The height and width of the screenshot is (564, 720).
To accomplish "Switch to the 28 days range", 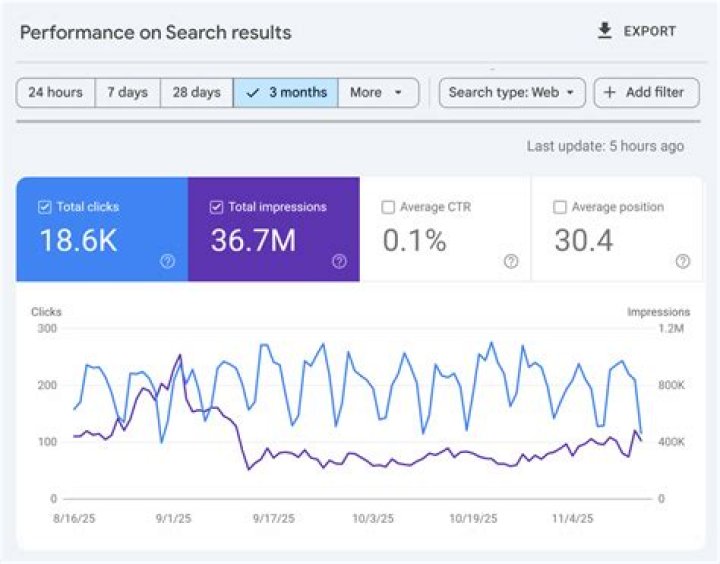I will coord(197,92).
